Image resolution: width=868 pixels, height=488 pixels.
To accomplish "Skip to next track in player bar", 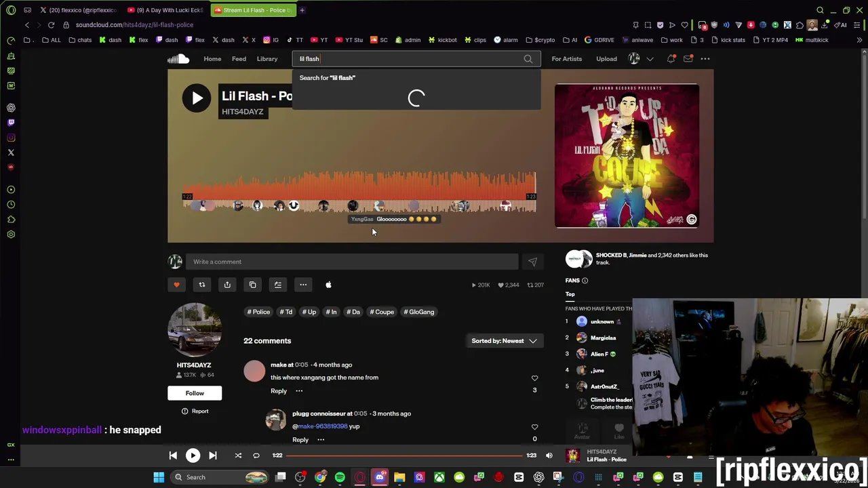I will (213, 455).
